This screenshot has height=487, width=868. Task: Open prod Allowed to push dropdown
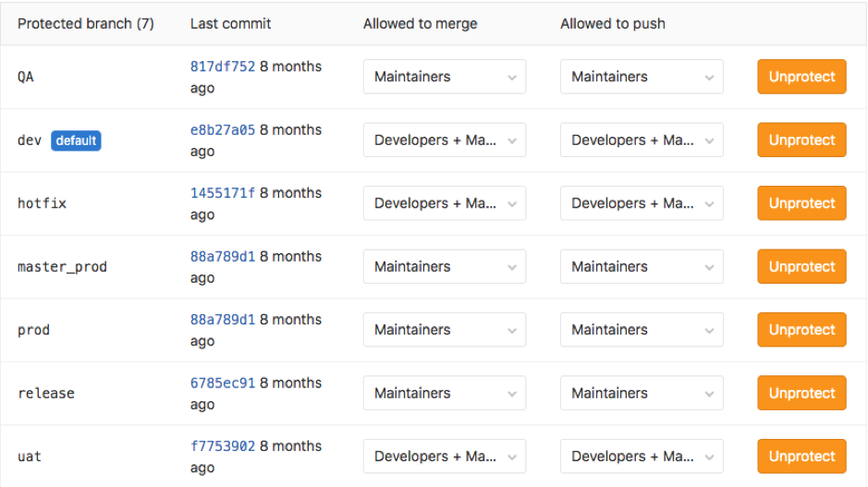(642, 330)
